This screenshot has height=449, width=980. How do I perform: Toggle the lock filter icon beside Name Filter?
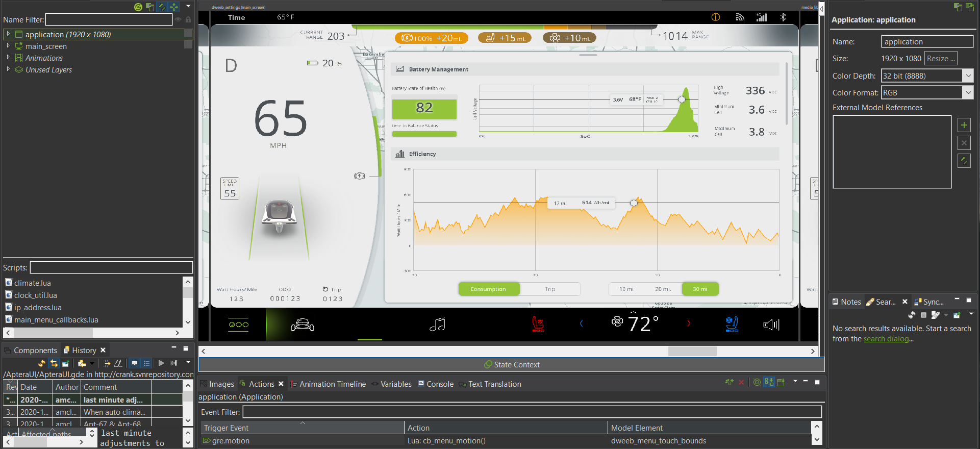[188, 19]
